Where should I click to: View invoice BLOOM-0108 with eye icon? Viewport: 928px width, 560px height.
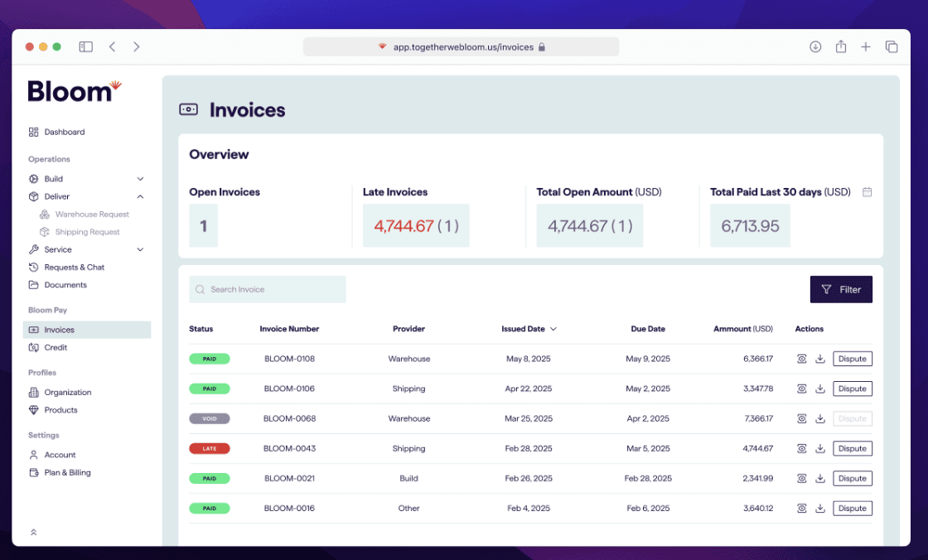coord(801,359)
